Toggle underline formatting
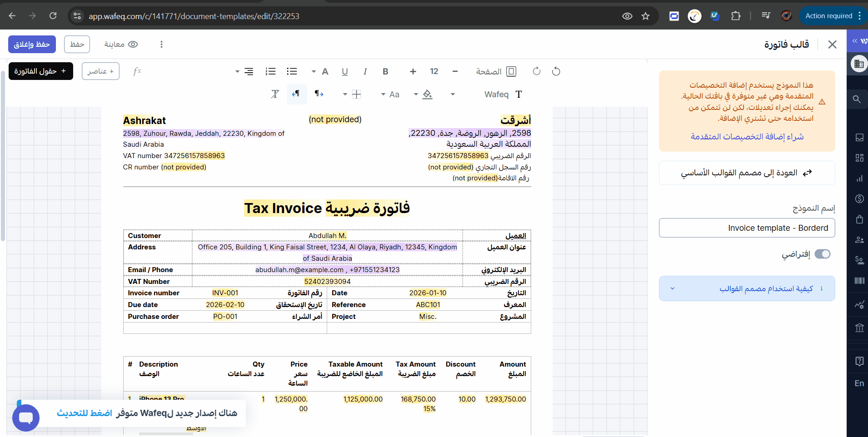 point(345,71)
